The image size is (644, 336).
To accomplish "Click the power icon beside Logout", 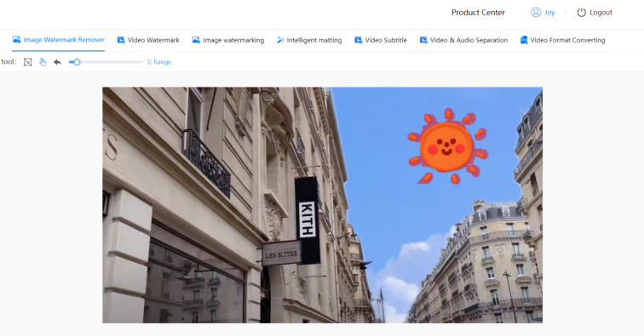I will [581, 12].
